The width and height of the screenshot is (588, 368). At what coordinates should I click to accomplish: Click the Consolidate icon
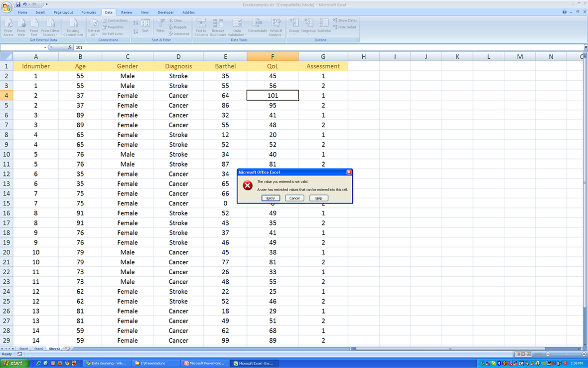point(257,23)
